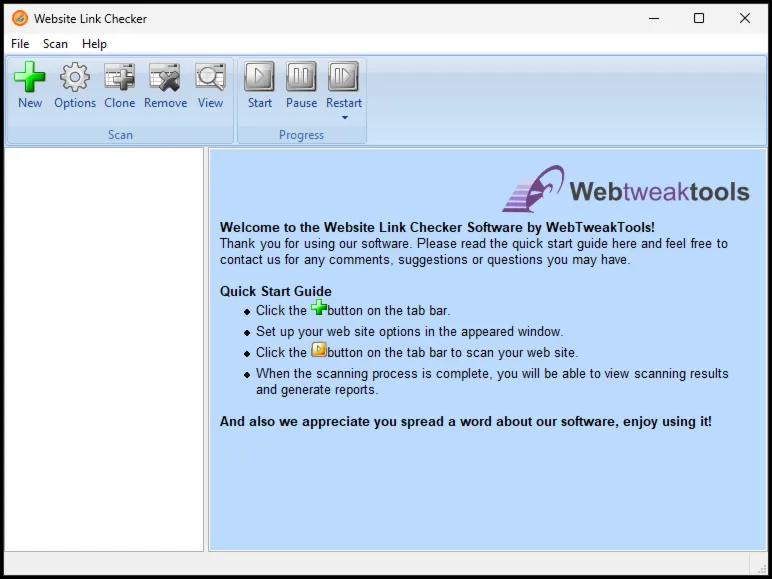772x579 pixels.
Task: Open the File menu
Action: (20, 44)
